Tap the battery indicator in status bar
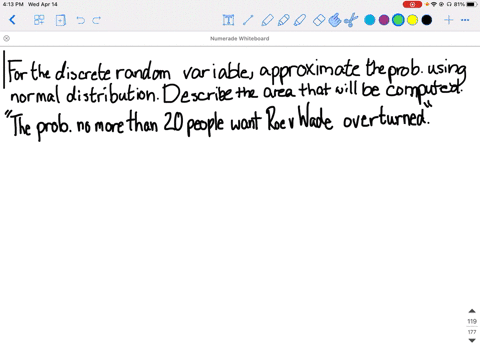 tap(472, 4)
